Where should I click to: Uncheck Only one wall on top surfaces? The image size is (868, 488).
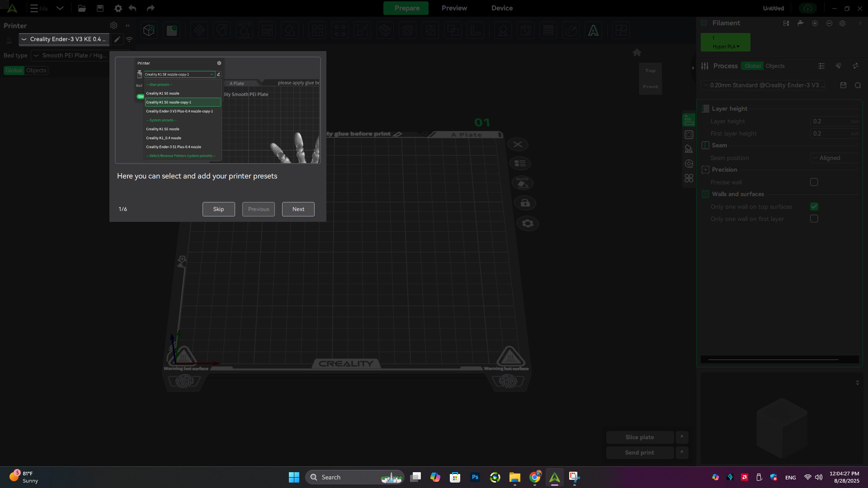814,206
